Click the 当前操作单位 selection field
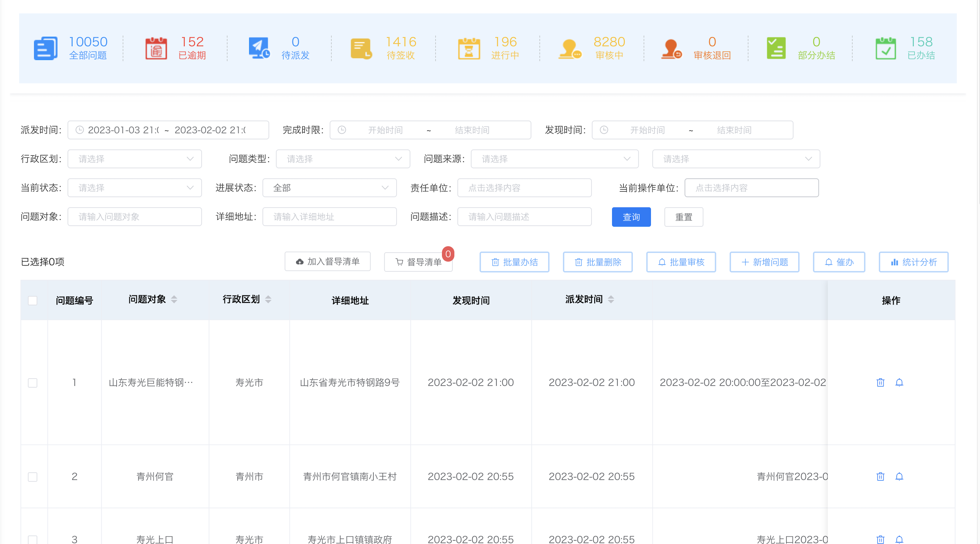The width and height of the screenshot is (980, 544). click(x=751, y=188)
